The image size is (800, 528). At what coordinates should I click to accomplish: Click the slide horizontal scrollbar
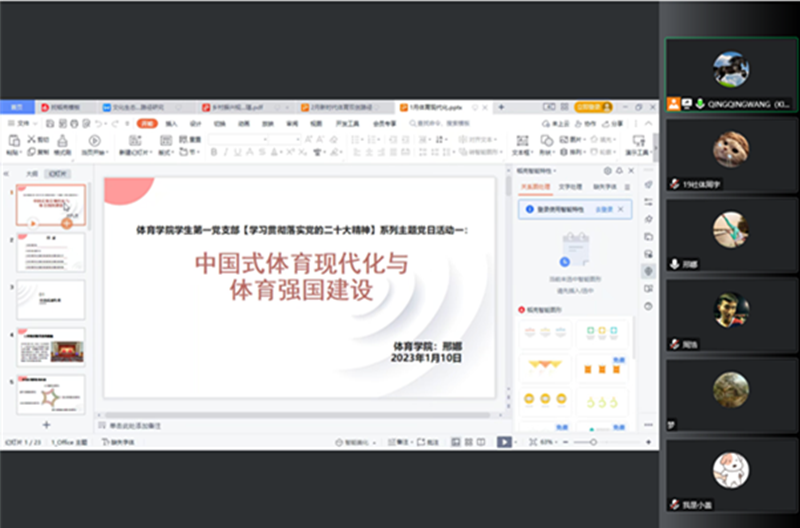[x=298, y=415]
